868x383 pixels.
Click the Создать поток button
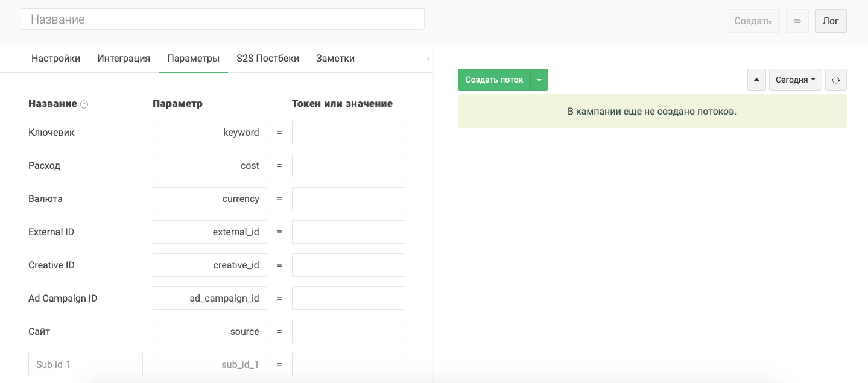[x=494, y=80]
